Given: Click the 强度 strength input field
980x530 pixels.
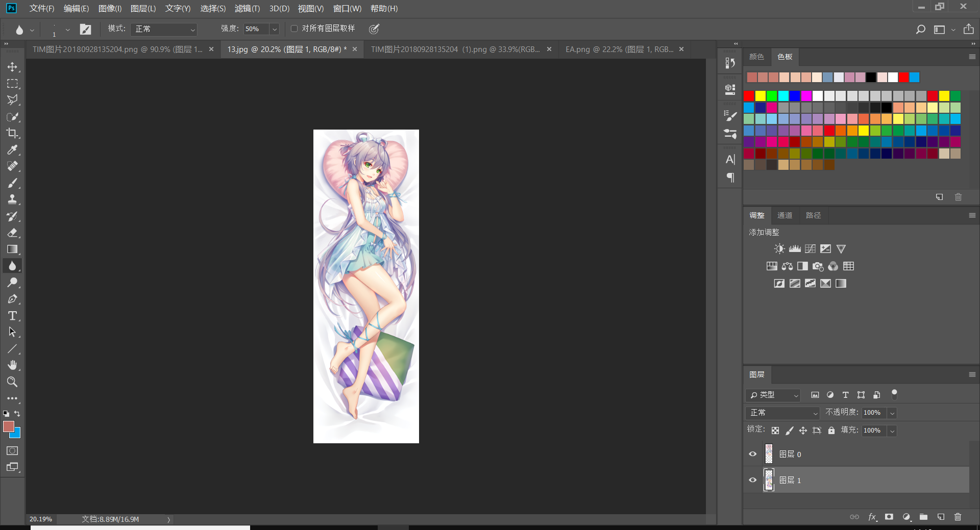Looking at the screenshot, I should (256, 29).
